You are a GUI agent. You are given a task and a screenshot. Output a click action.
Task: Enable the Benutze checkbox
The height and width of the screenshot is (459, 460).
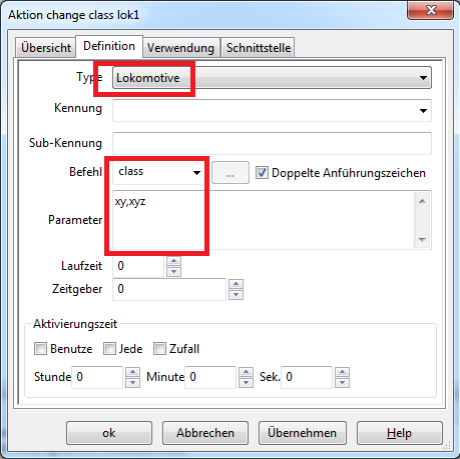tap(40, 349)
